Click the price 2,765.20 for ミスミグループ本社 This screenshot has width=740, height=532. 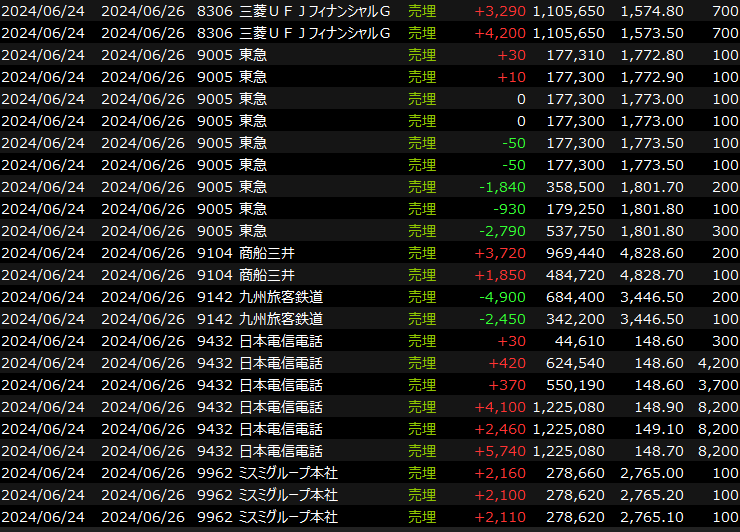(652, 495)
